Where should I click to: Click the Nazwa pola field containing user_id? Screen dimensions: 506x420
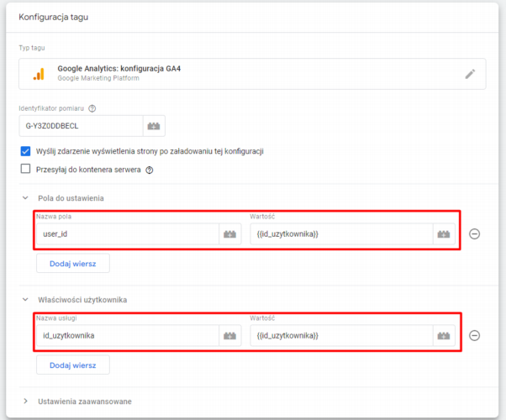tap(126, 234)
